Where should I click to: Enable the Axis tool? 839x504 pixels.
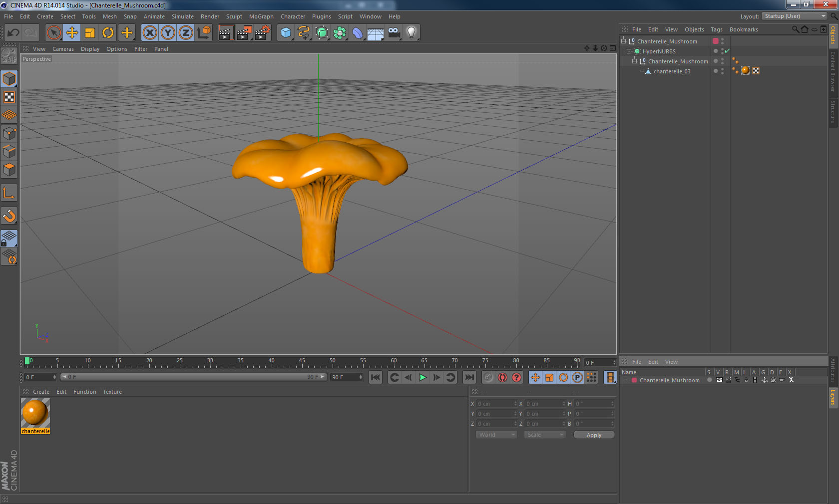[x=9, y=193]
